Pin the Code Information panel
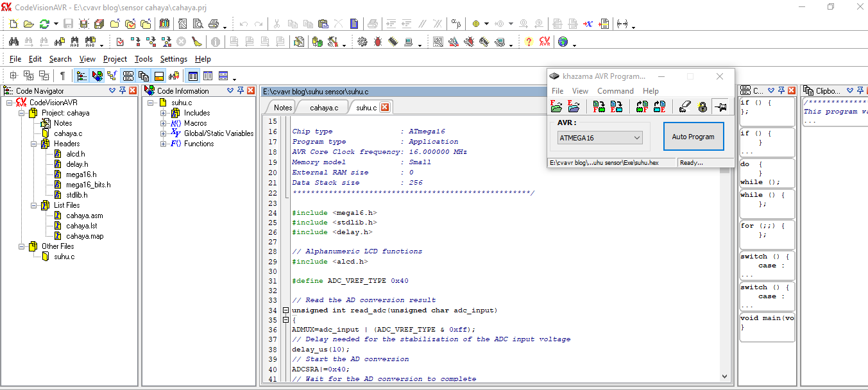The height and width of the screenshot is (390, 868). coord(241,91)
